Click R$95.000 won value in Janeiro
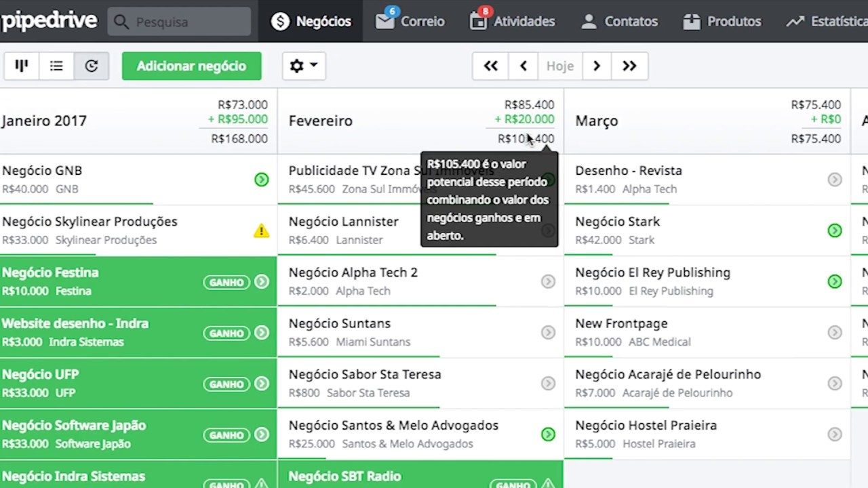The width and height of the screenshot is (868, 488). pos(237,119)
